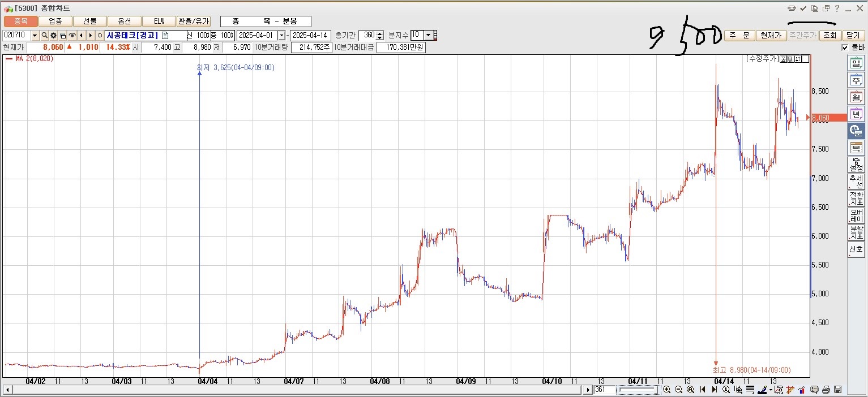868x397 pixels.
Task: Click the stock search magnifier icon
Action: pyautogui.click(x=44, y=36)
